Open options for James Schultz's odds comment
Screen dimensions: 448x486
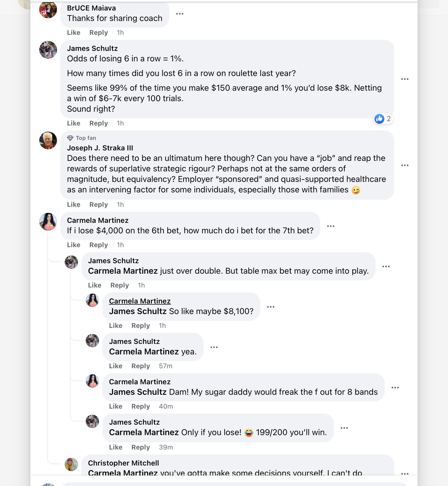pyautogui.click(x=405, y=79)
